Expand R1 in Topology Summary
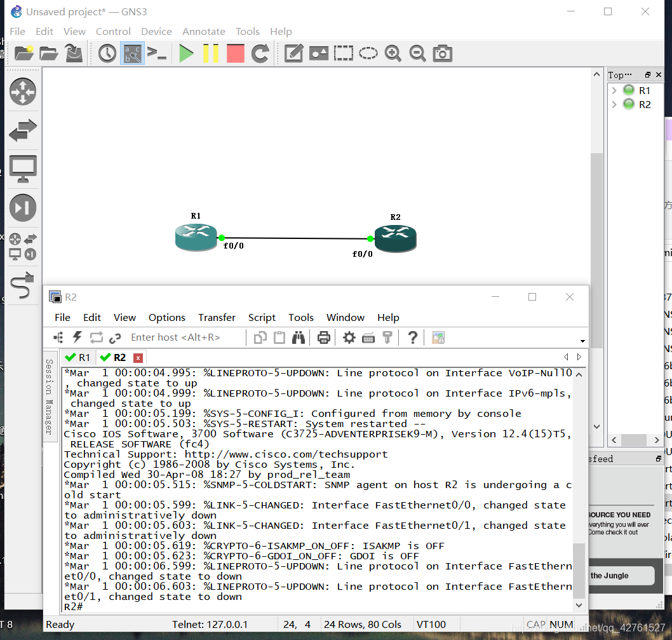This screenshot has width=672, height=640. click(614, 90)
